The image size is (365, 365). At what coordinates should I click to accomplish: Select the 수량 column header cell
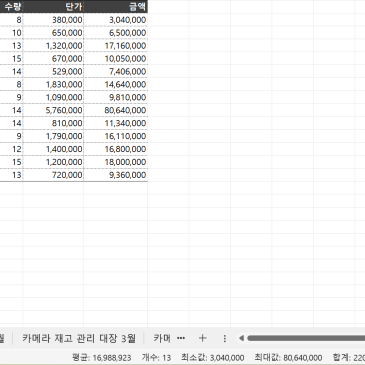(x=11, y=6)
